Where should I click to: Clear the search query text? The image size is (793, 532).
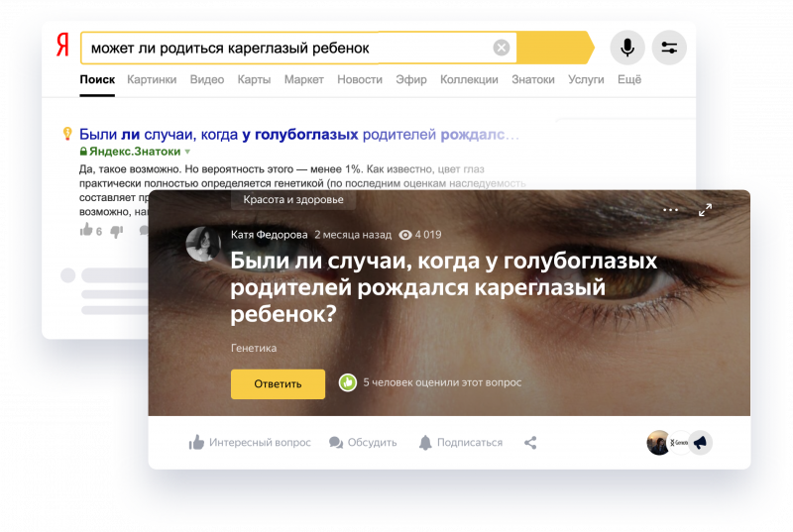pyautogui.click(x=502, y=48)
